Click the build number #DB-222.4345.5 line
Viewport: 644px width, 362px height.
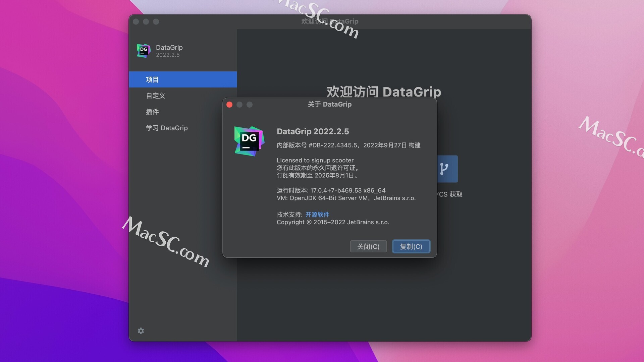tap(348, 145)
